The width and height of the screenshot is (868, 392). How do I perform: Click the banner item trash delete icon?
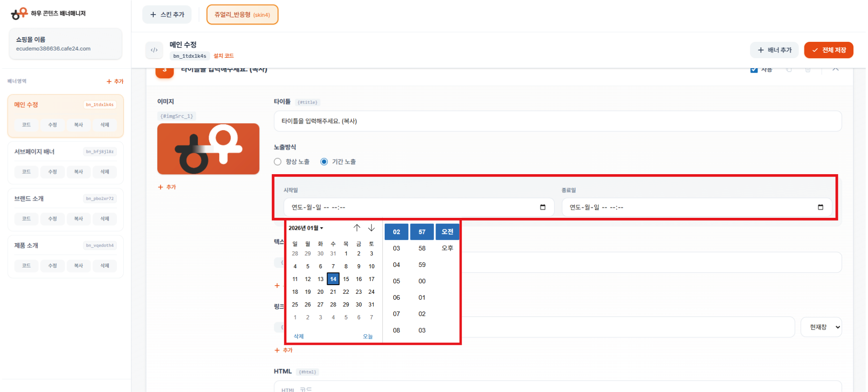pyautogui.click(x=808, y=70)
